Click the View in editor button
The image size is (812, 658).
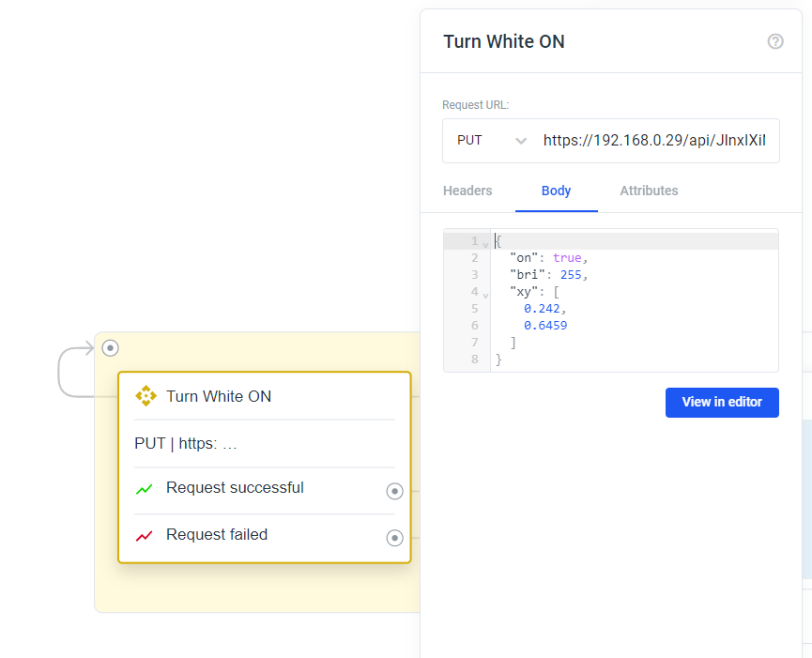[722, 403]
